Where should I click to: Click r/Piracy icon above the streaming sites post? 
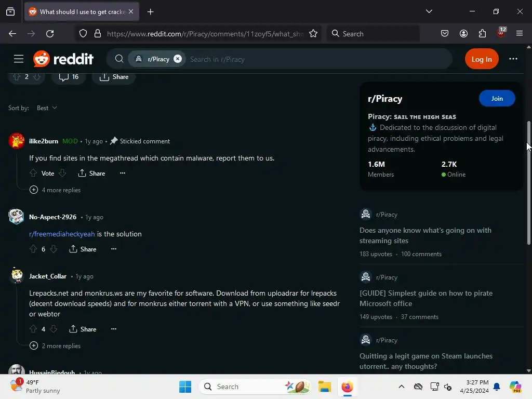tap(365, 214)
